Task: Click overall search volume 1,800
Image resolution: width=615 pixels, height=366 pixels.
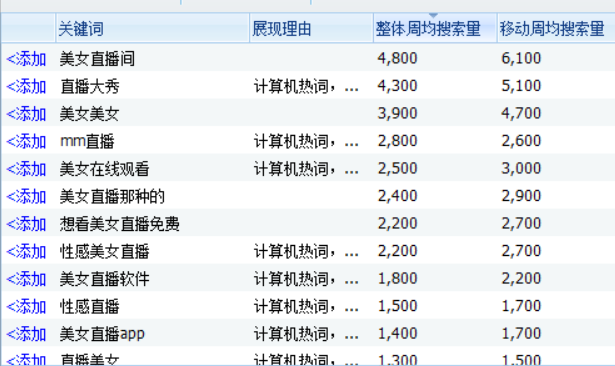Action: point(397,279)
